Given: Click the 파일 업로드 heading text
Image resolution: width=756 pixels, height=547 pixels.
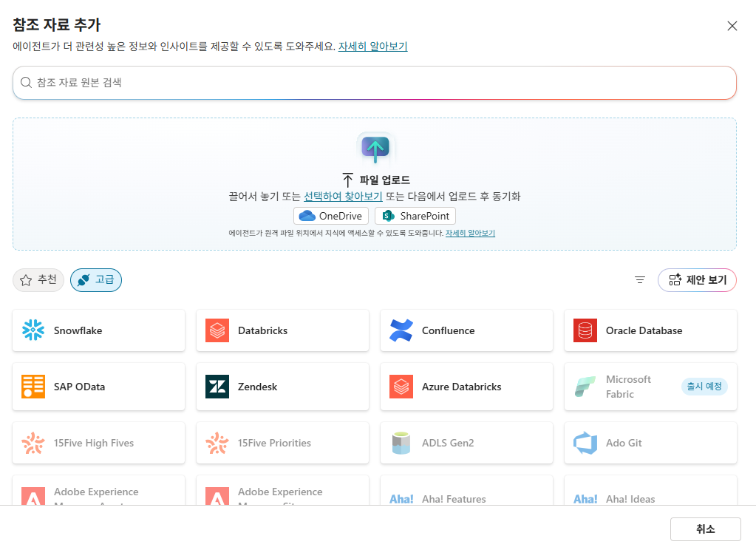Looking at the screenshot, I should coord(385,180).
